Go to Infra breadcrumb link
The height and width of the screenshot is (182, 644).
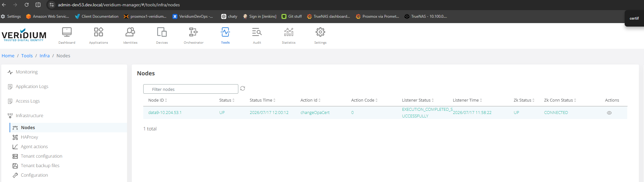tap(45, 56)
